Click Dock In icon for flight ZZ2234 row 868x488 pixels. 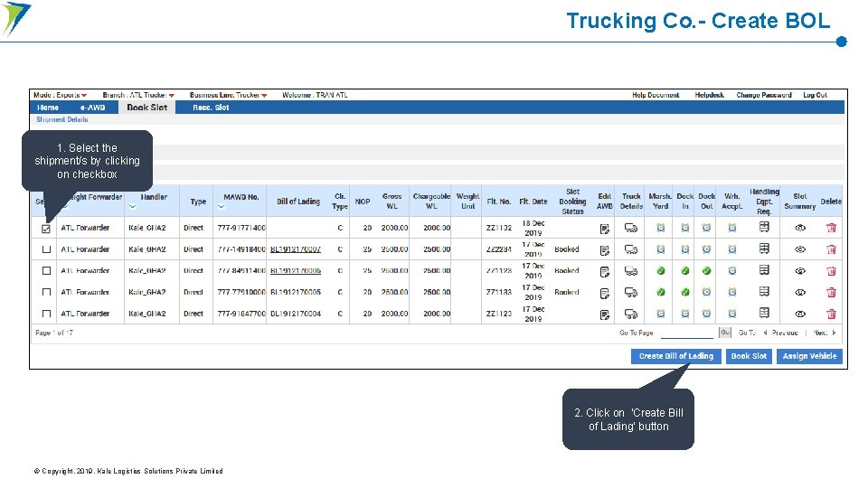tap(685, 249)
